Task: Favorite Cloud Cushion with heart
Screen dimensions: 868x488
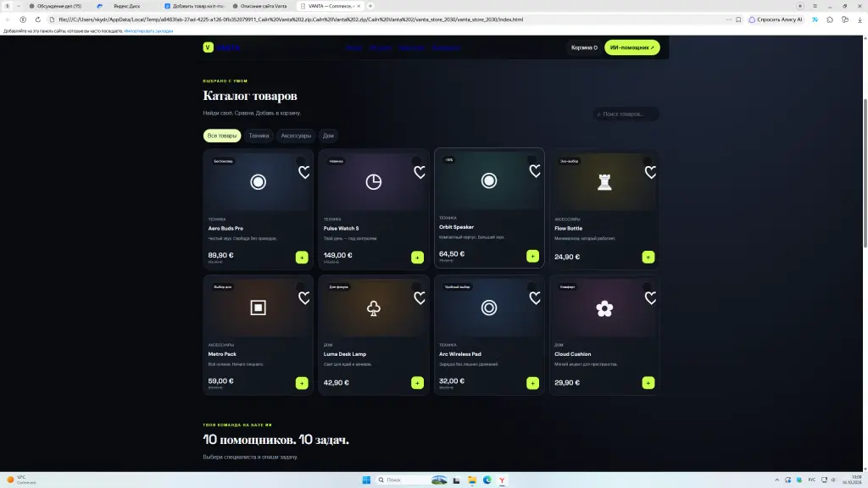Action: [x=650, y=298]
